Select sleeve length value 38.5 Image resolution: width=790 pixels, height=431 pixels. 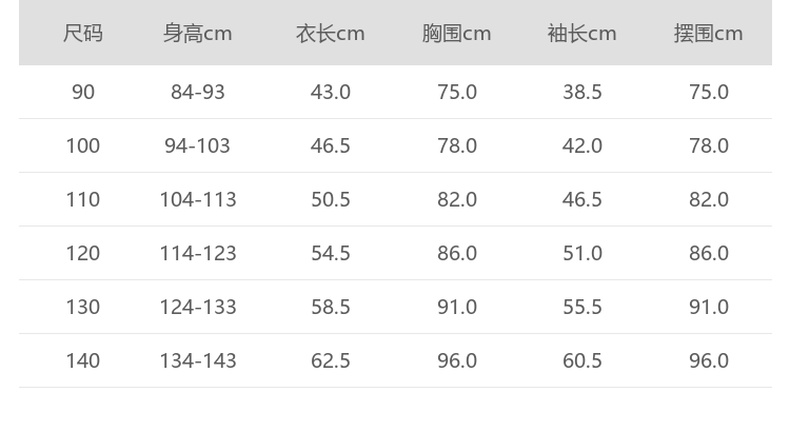click(582, 92)
